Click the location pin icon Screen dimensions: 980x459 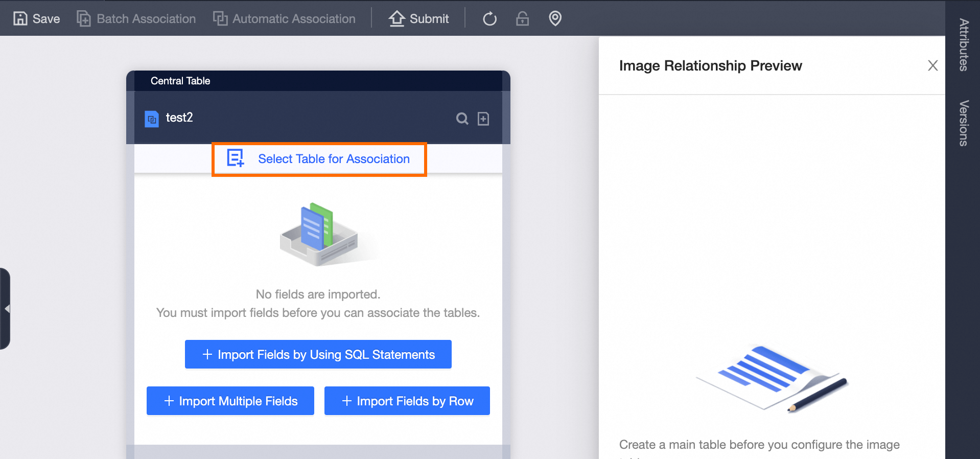[x=555, y=19]
